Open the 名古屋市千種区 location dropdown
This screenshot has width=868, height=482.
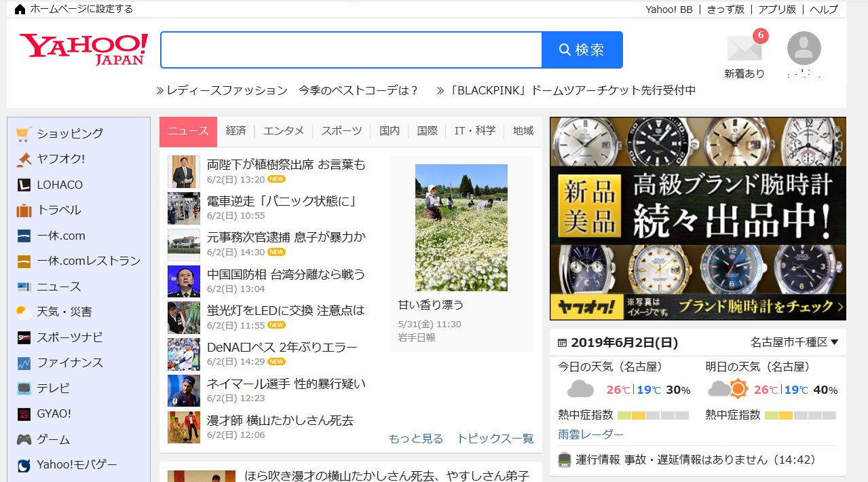pos(794,343)
